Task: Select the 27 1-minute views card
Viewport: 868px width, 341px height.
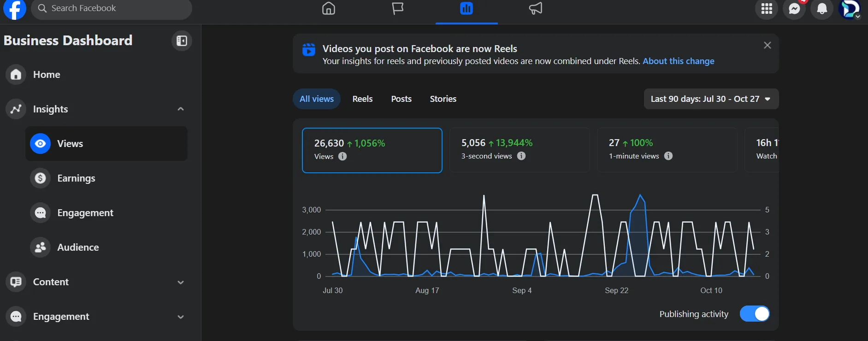Action: click(x=667, y=150)
